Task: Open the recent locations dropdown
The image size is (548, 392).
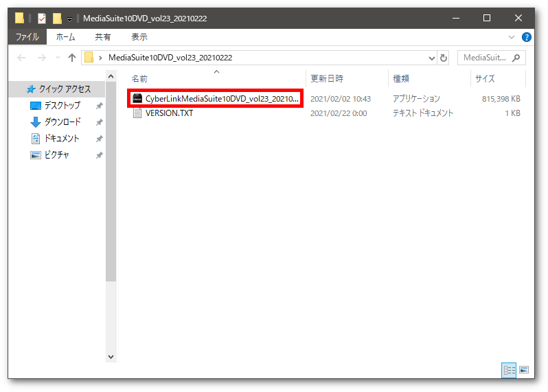Action: tap(58, 58)
